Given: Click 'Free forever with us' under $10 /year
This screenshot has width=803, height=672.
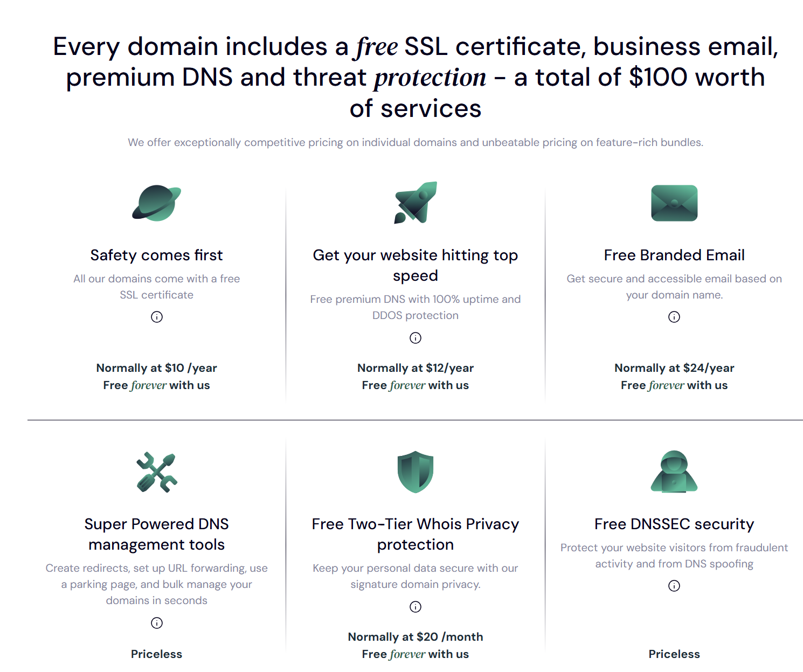Looking at the screenshot, I should (157, 385).
